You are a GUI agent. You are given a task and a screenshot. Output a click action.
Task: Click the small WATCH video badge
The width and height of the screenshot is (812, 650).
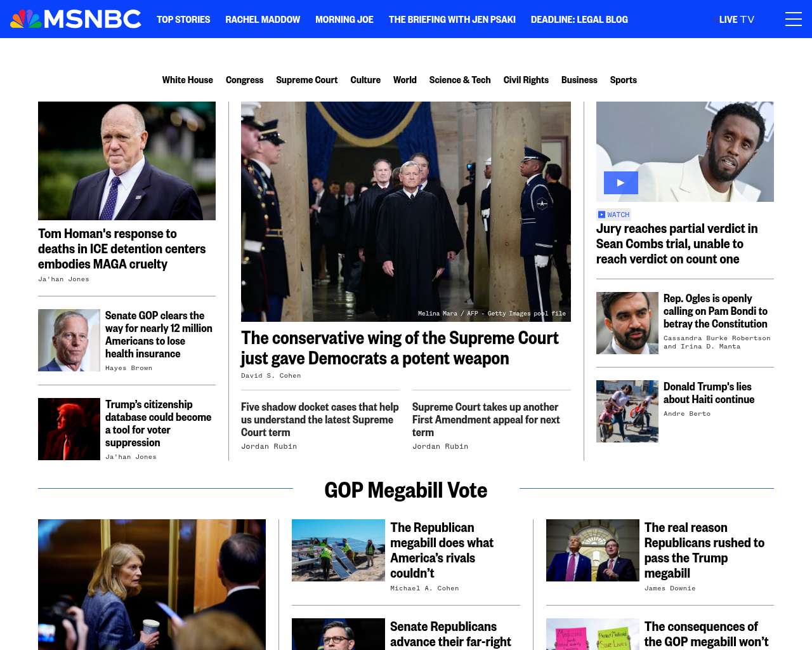click(613, 215)
